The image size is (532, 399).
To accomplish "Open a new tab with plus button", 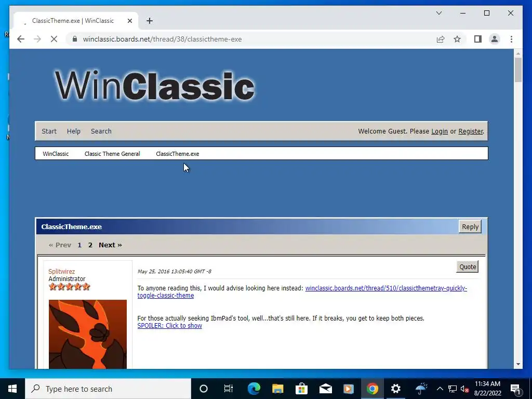I will 150,21.
